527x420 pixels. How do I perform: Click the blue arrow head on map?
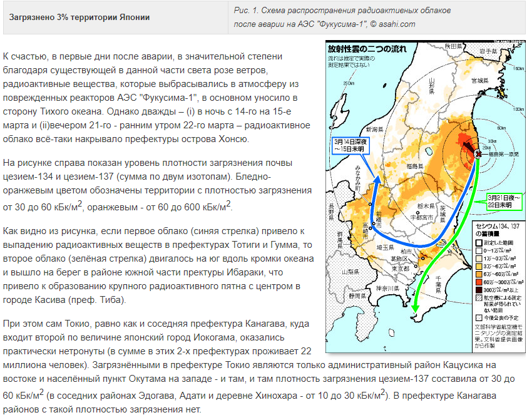[377, 179]
